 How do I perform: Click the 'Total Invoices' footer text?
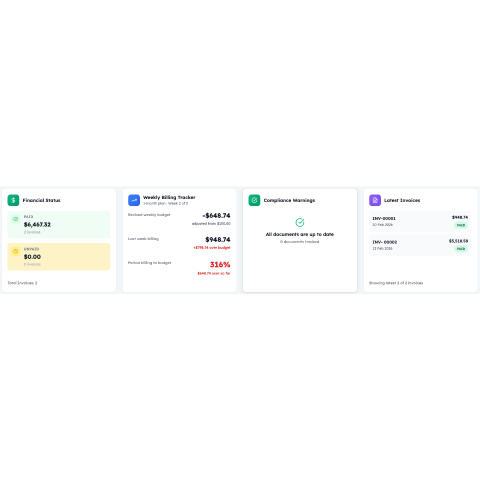[22, 283]
